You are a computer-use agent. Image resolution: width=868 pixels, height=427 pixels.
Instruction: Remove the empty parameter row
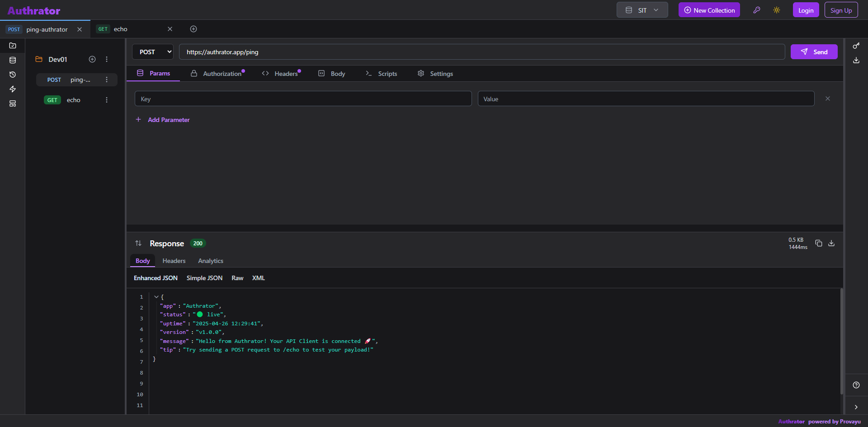point(828,99)
